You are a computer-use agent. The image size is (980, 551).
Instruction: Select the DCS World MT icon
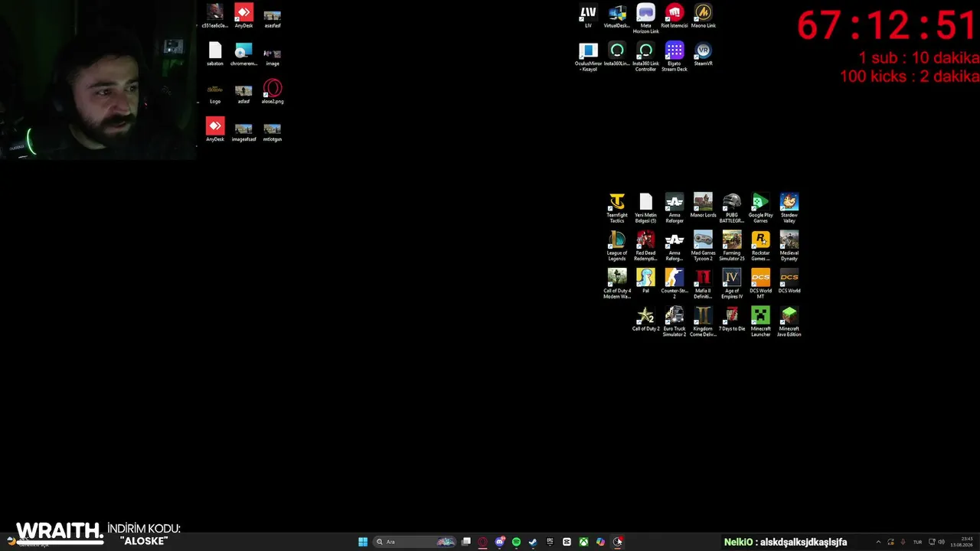point(760,284)
